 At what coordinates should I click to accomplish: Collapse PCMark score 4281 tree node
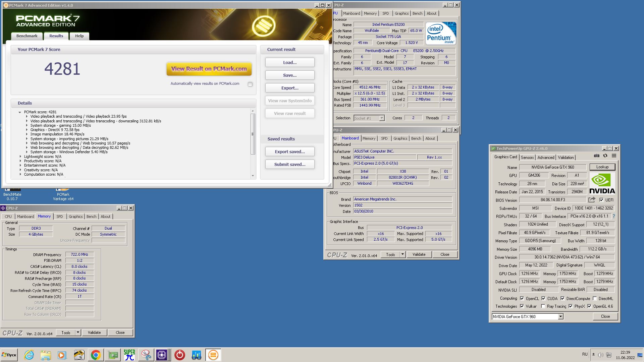tap(20, 112)
